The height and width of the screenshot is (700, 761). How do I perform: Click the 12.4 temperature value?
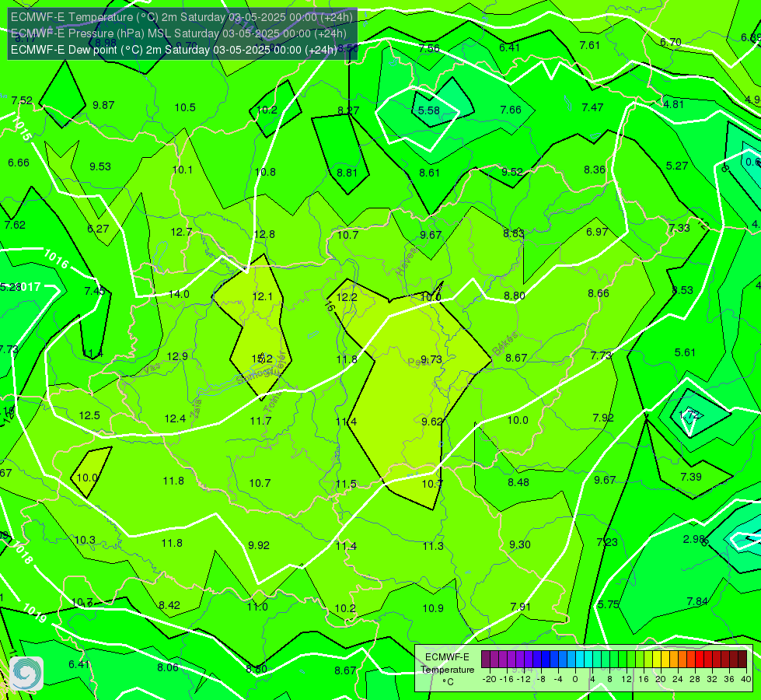click(x=175, y=418)
